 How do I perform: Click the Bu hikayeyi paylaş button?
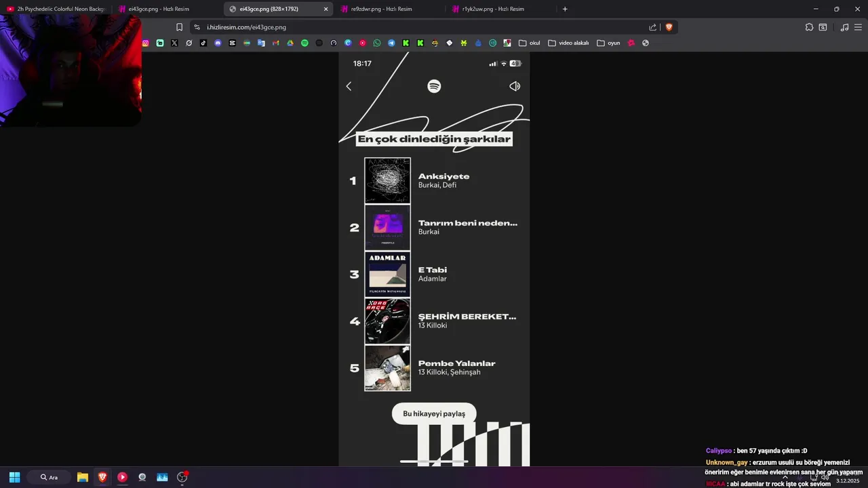(434, 413)
